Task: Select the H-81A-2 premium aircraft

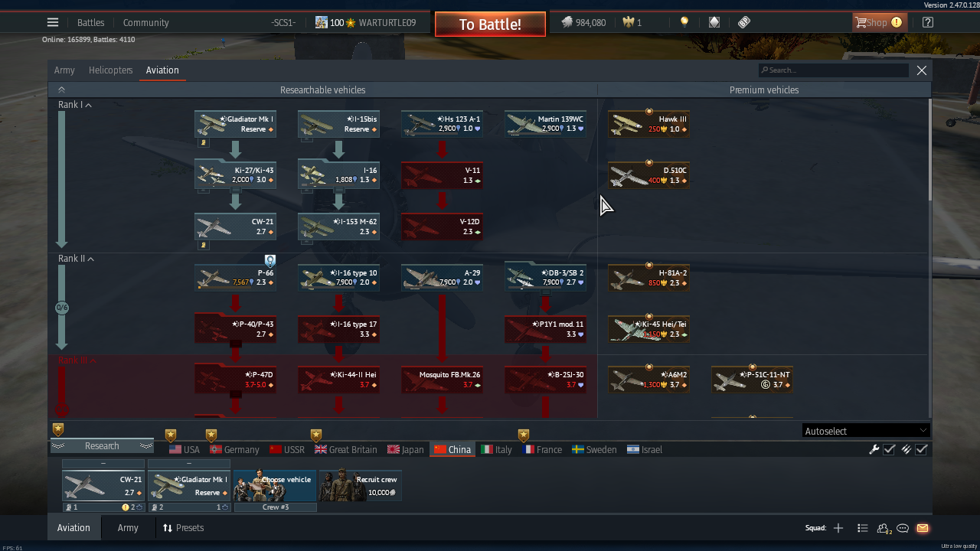Action: [x=648, y=278]
